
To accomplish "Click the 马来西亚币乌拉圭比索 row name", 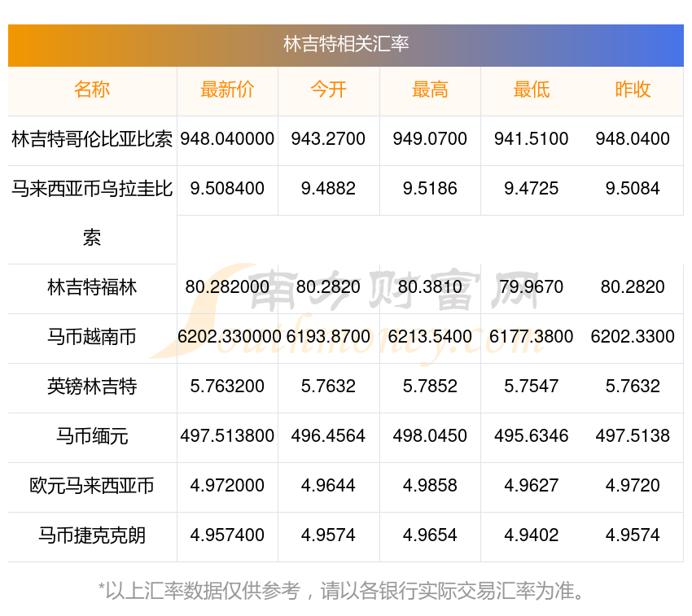I will tap(92, 213).
